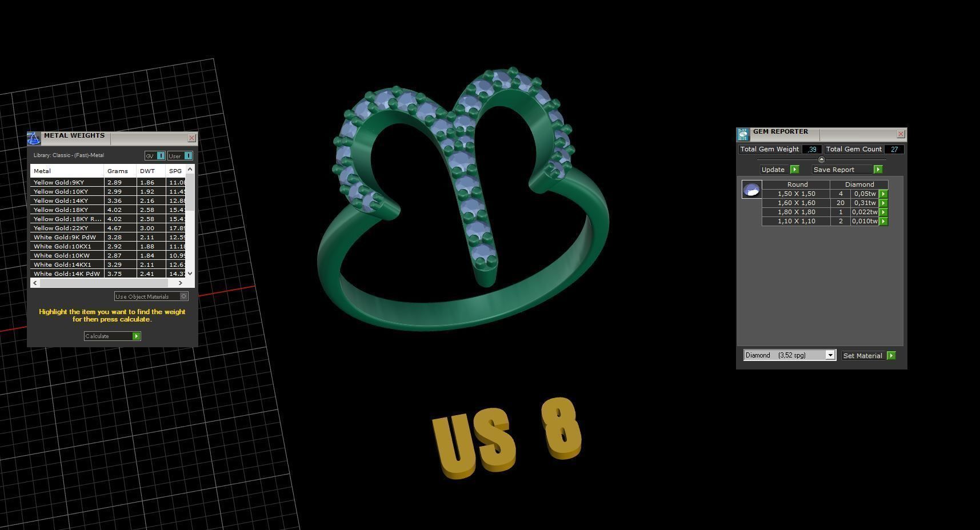This screenshot has height=530, width=980.
Task: Select the White Gold:10KW row
Action: (x=109, y=255)
